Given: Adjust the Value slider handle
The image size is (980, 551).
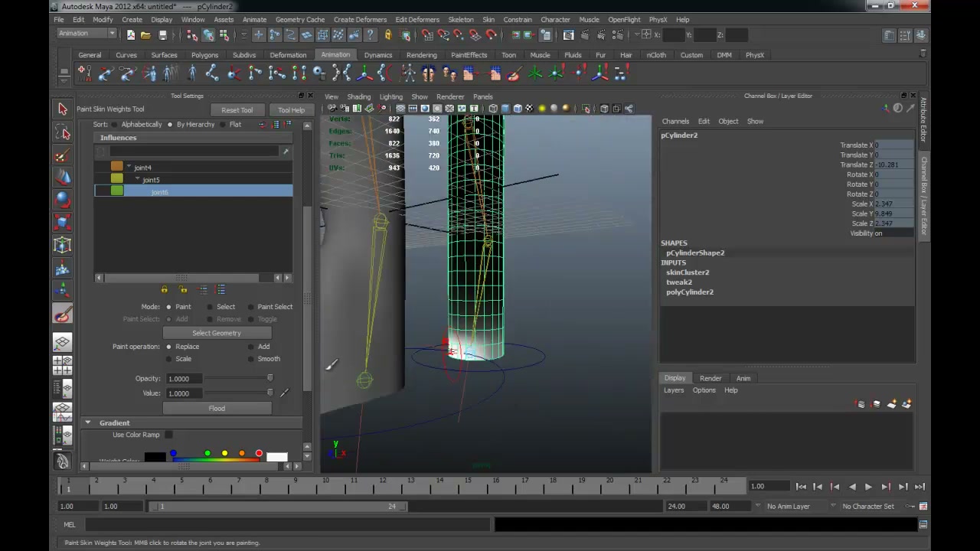Looking at the screenshot, I should [x=269, y=393].
